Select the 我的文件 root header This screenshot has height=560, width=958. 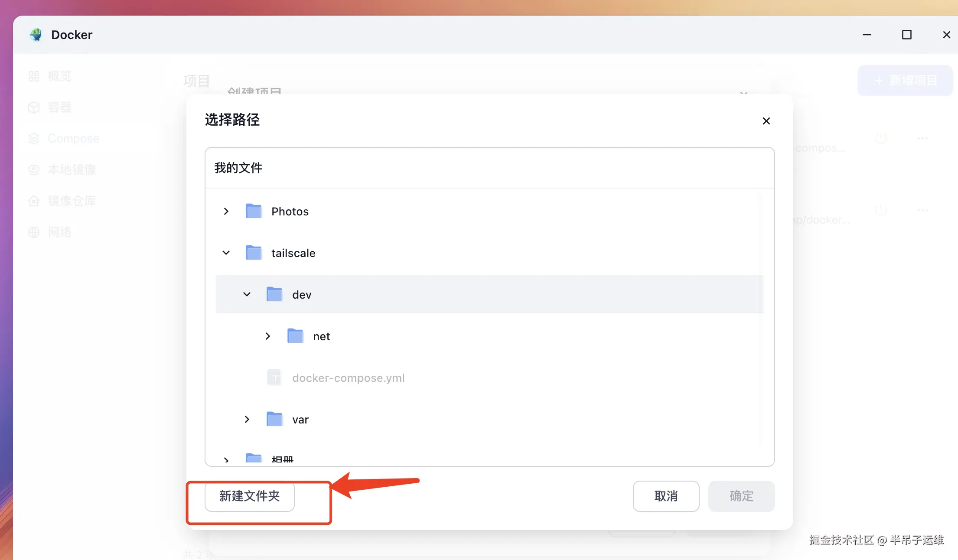tap(238, 168)
